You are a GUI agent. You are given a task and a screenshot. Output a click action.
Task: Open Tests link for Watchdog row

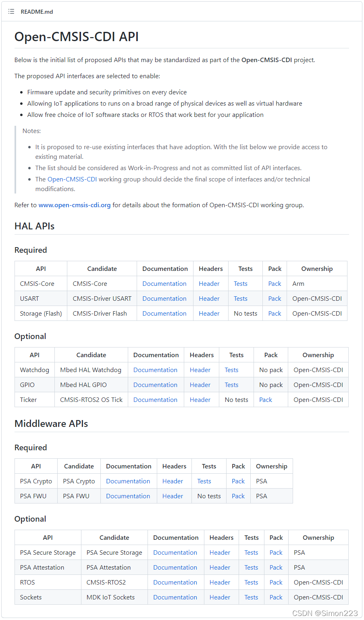point(231,370)
